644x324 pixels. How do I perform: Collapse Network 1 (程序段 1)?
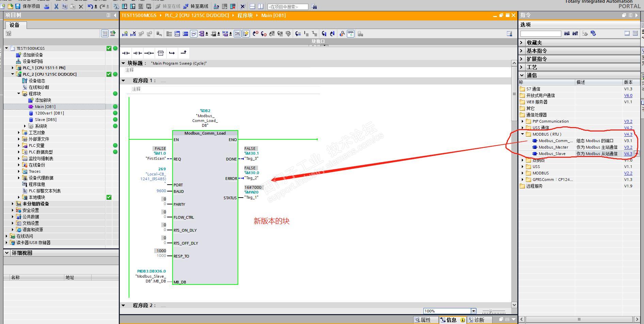[123, 81]
